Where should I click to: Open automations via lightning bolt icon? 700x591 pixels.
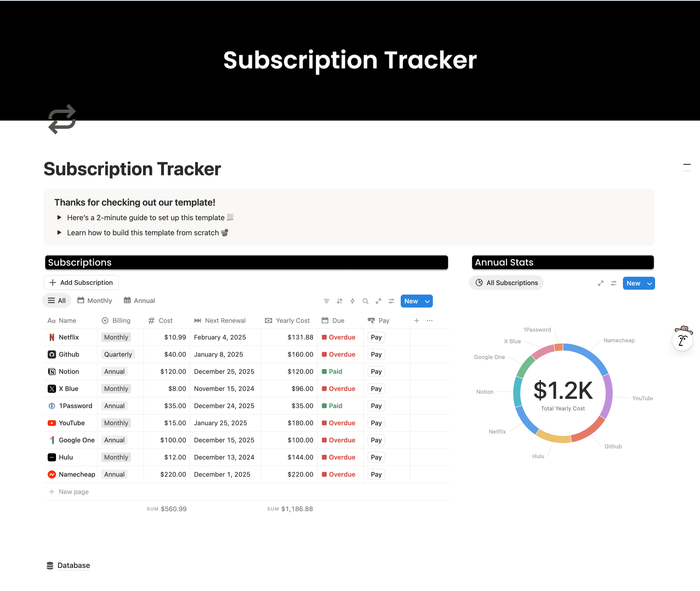pos(353,301)
